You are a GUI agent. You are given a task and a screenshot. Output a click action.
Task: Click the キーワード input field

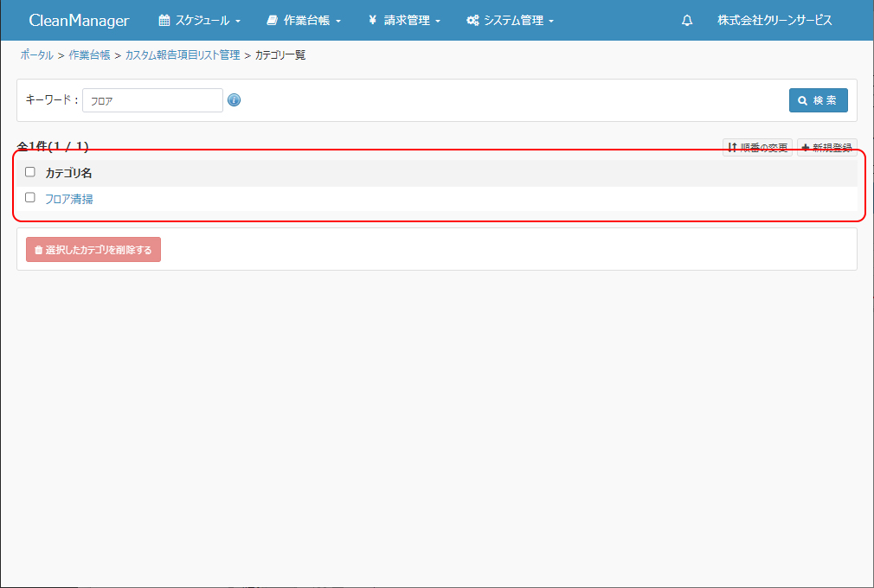(152, 100)
